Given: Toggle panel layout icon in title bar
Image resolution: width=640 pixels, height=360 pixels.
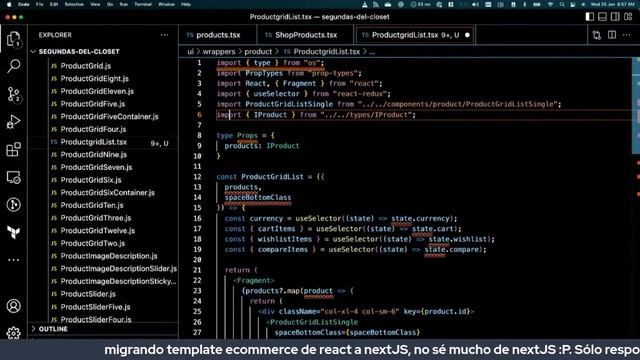Looking at the screenshot, I should coord(602,17).
